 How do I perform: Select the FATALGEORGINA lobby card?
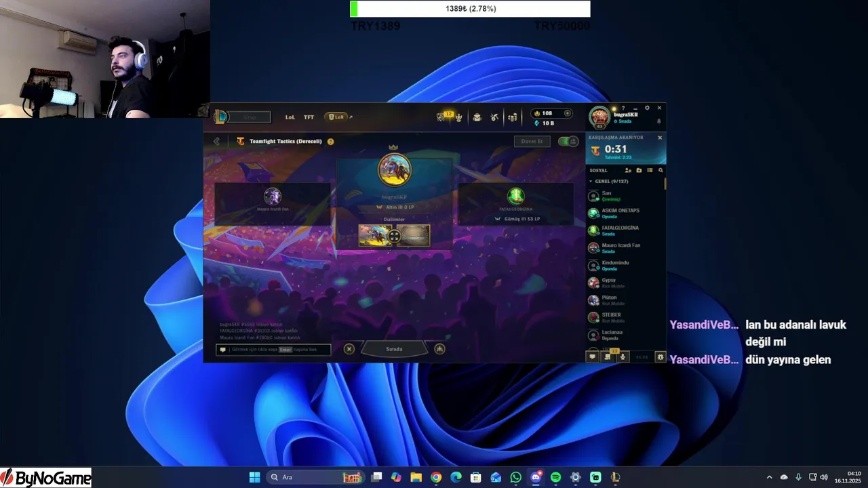coord(515,203)
